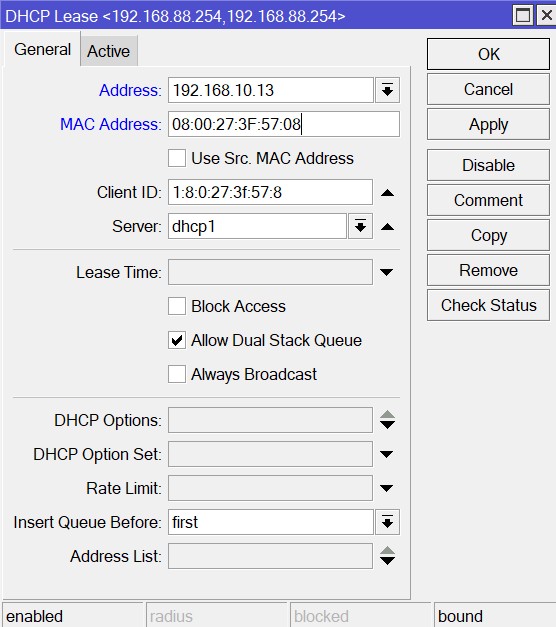
Task: Tick the Block Access checkbox
Action: point(177,306)
